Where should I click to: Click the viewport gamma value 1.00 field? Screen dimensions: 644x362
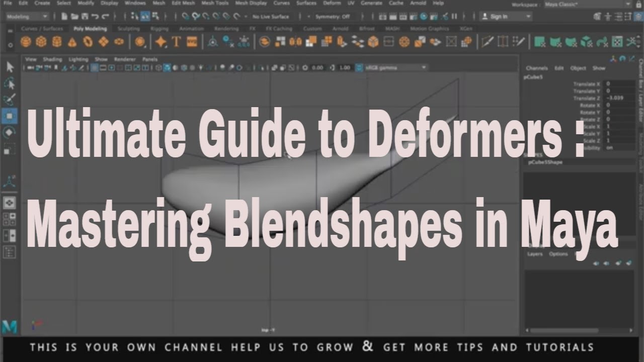(x=345, y=67)
